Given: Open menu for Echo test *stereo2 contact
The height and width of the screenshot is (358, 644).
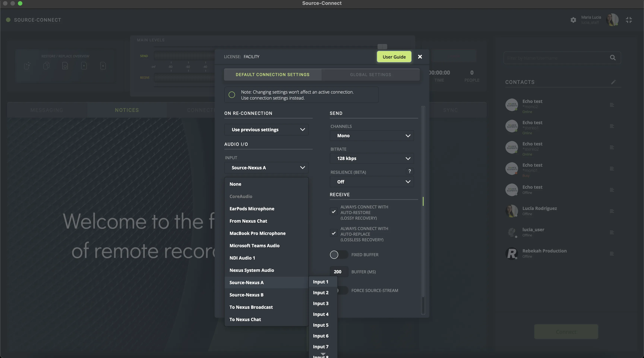Looking at the screenshot, I should (612, 147).
